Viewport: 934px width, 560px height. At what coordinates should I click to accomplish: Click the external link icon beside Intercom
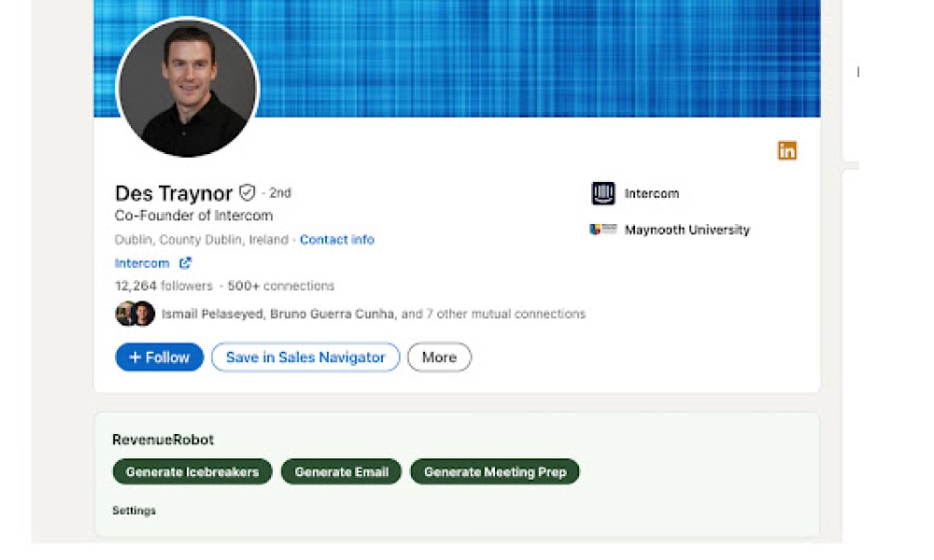click(x=185, y=263)
